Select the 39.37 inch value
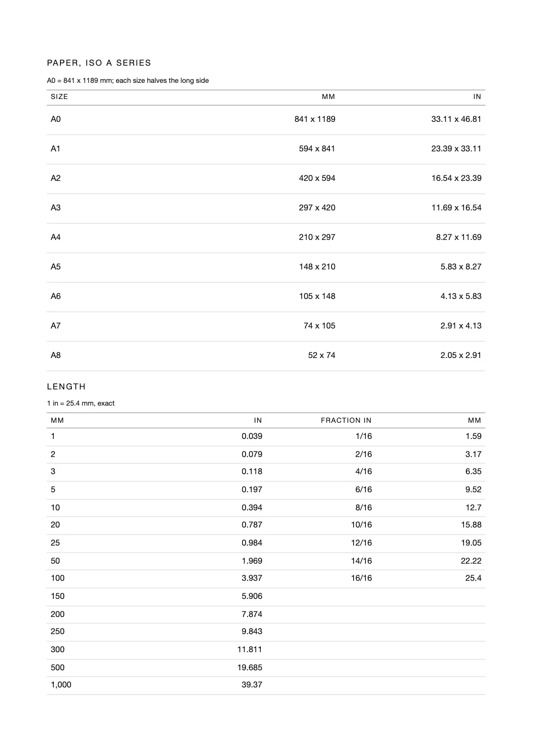533x756 pixels. click(x=252, y=685)
